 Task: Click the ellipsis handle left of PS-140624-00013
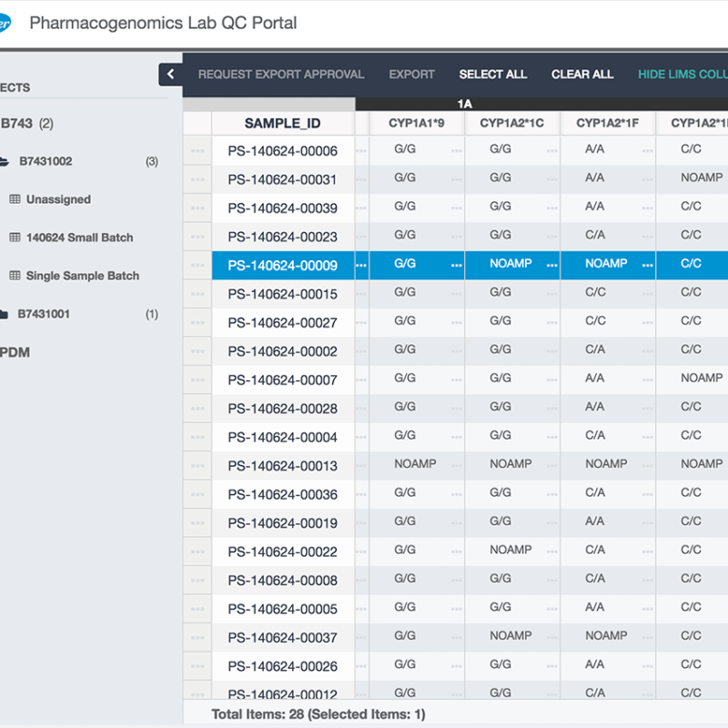[197, 466]
